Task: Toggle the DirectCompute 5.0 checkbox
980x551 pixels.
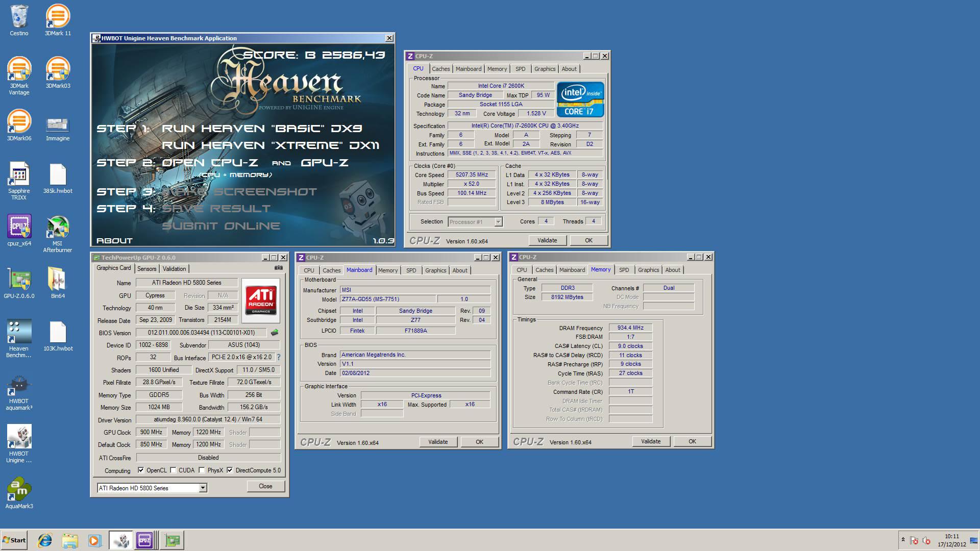Action: [230, 470]
